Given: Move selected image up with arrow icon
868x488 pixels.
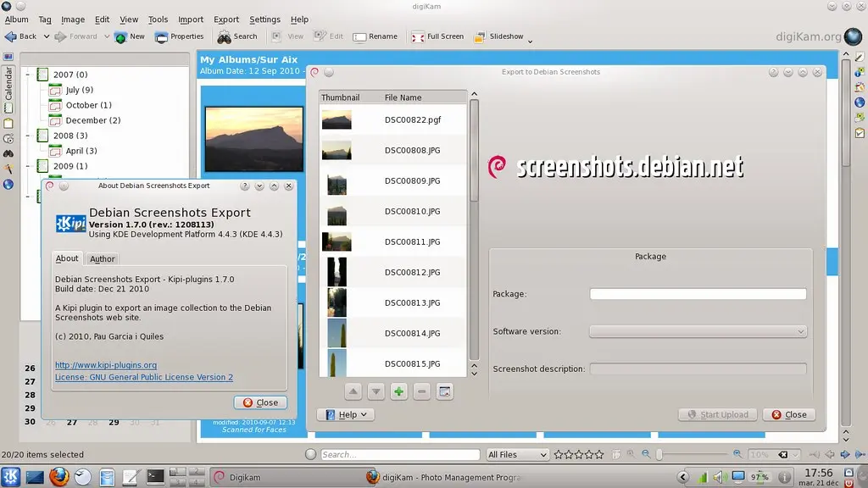Looking at the screenshot, I should pos(353,391).
